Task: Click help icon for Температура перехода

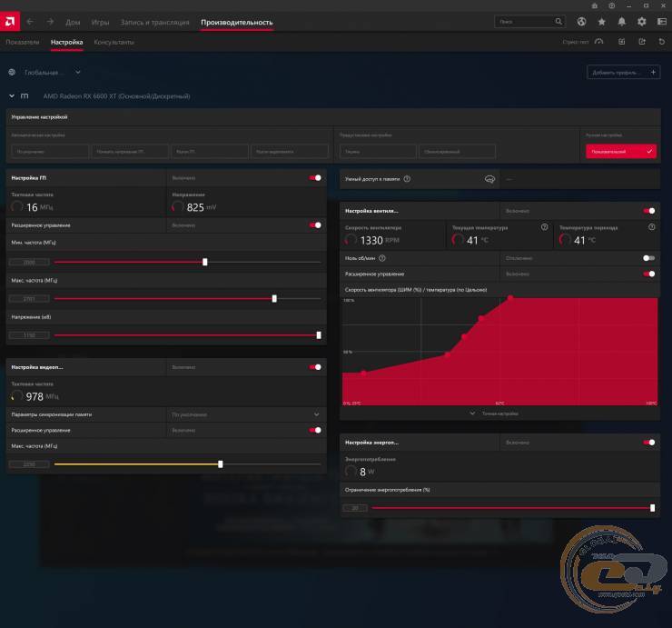Action: point(651,227)
